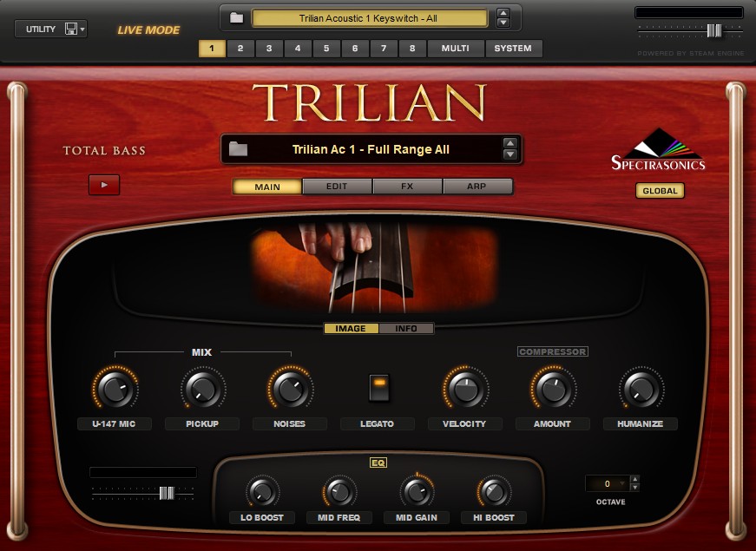Open the multi preset browser folder icon
The height and width of the screenshot is (551, 756).
236,18
